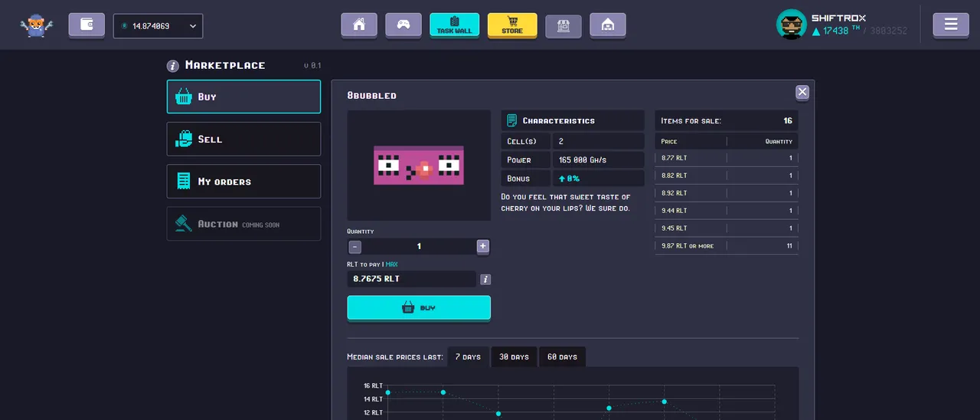Select the 8.77 RLT offer row
980x420 pixels.
click(727, 158)
